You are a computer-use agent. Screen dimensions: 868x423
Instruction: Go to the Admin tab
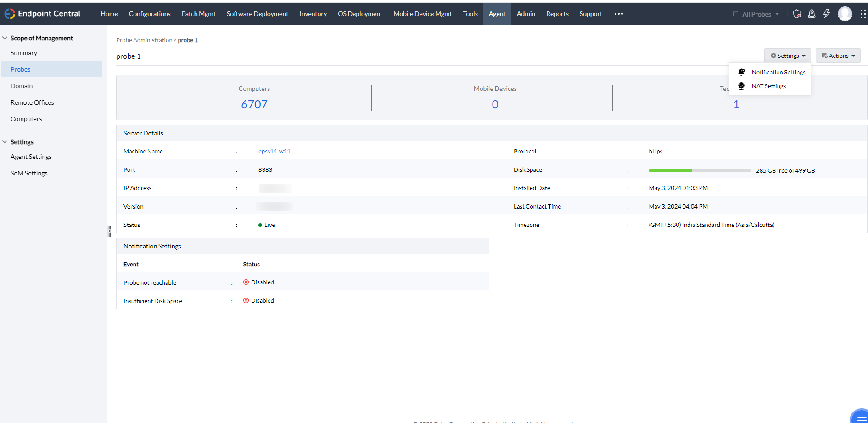tap(526, 14)
